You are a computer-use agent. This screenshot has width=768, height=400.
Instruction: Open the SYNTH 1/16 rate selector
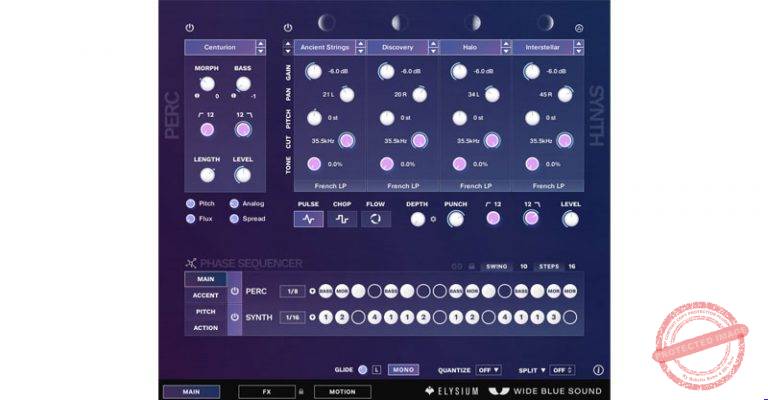click(x=292, y=317)
